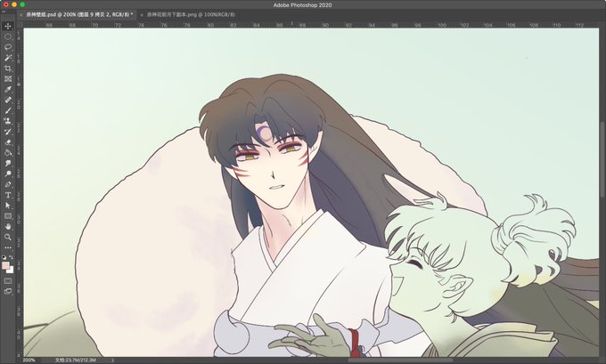Select the Brush tool
Viewport: 606px width, 364px height.
click(8, 110)
